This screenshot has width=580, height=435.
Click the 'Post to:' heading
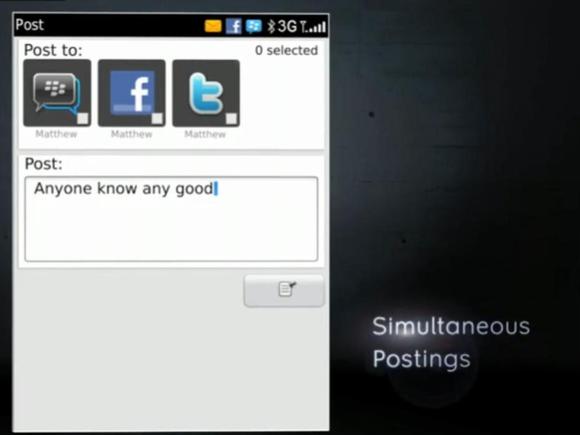pos(53,50)
